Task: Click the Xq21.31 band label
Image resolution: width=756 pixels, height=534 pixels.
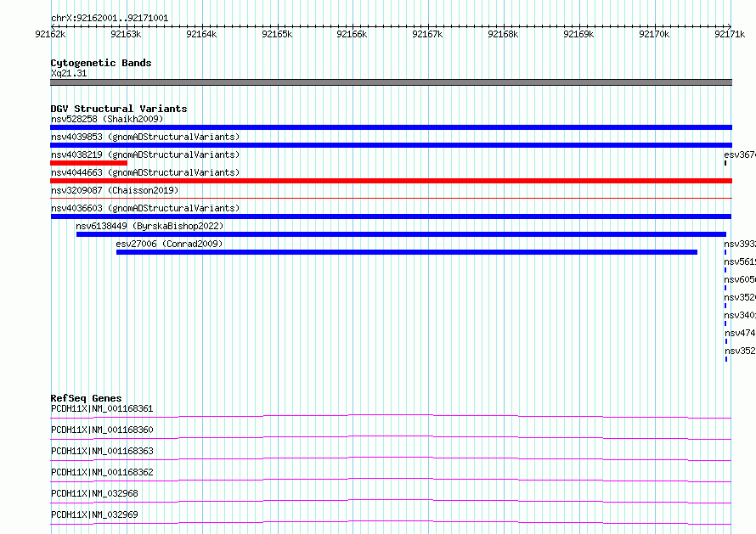Action: tap(69, 73)
